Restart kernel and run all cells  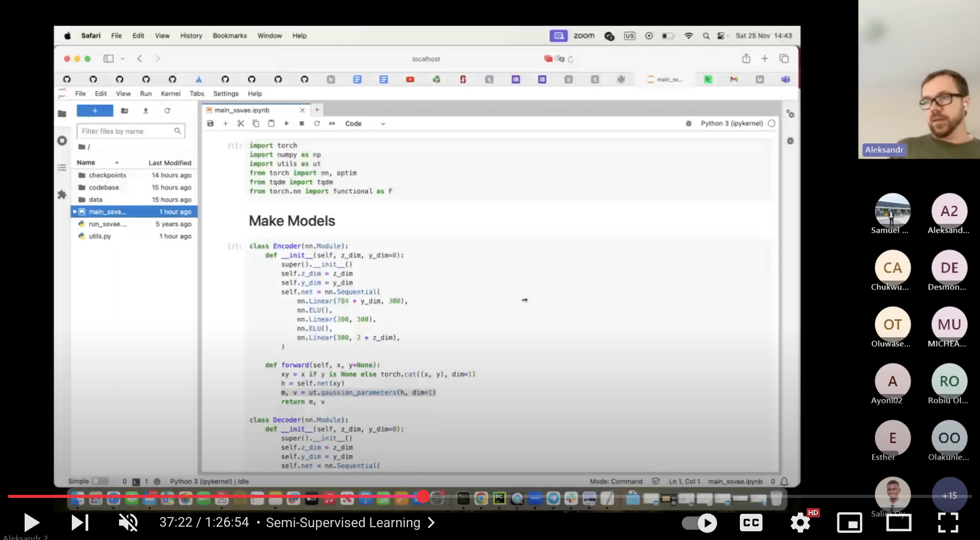(x=332, y=124)
